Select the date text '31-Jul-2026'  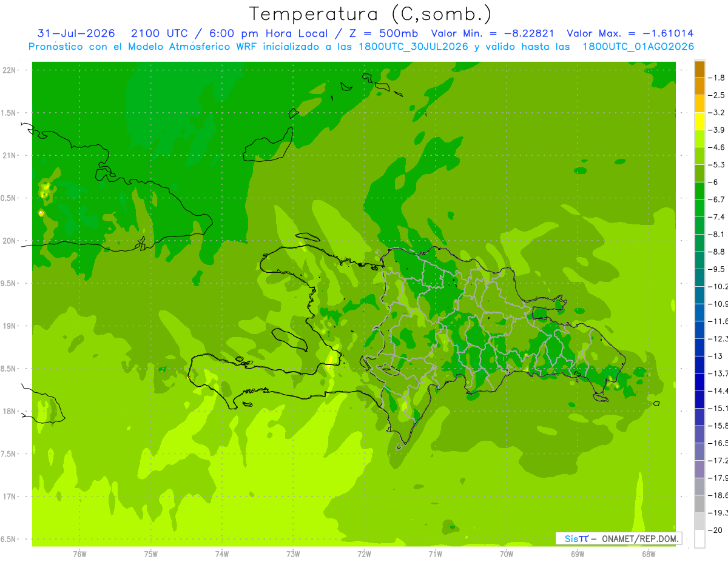coord(76,33)
